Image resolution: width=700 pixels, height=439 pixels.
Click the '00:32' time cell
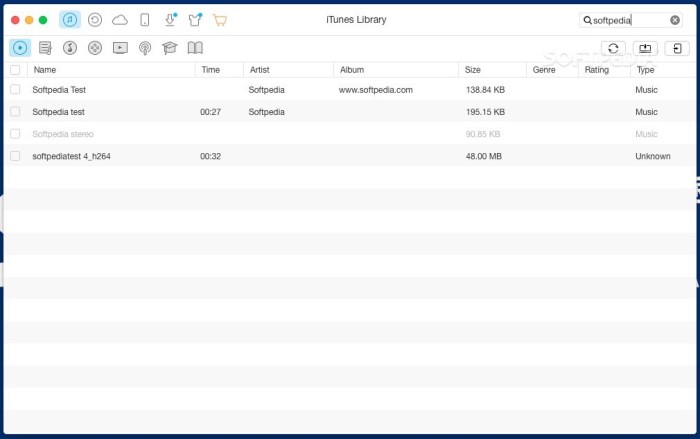(x=210, y=156)
